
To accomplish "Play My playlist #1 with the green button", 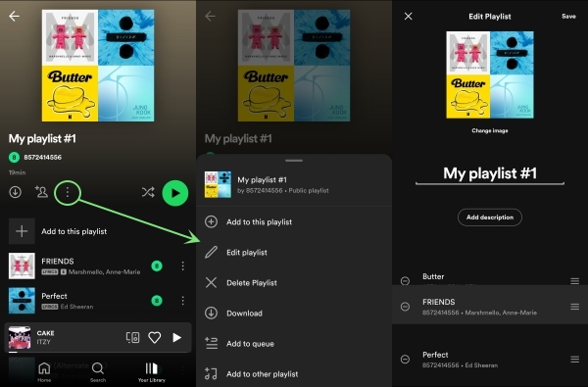I will pos(175,193).
